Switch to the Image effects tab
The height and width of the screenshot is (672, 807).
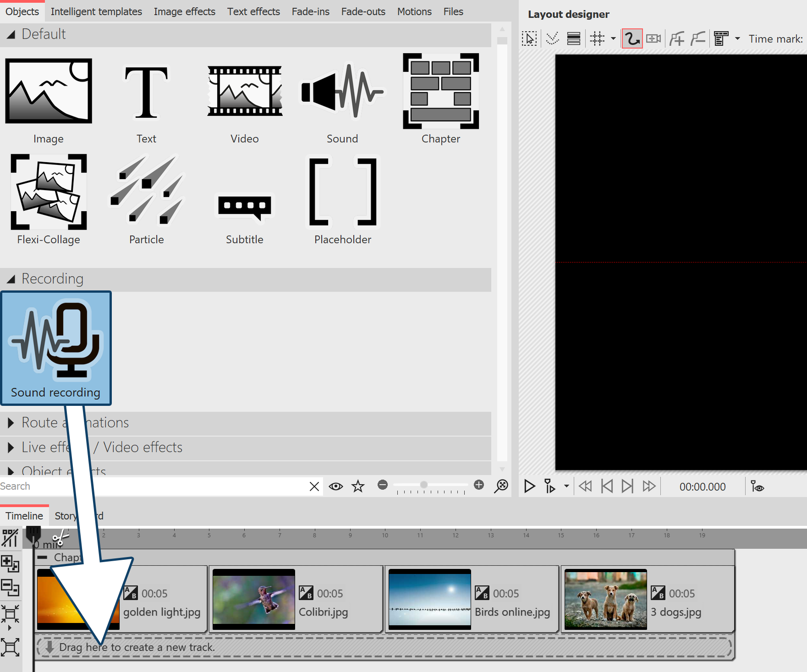click(x=184, y=11)
